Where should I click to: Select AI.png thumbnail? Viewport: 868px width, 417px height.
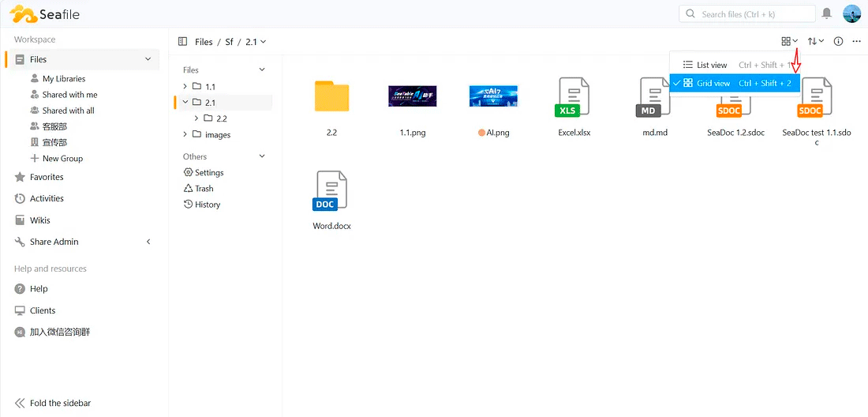pos(493,96)
